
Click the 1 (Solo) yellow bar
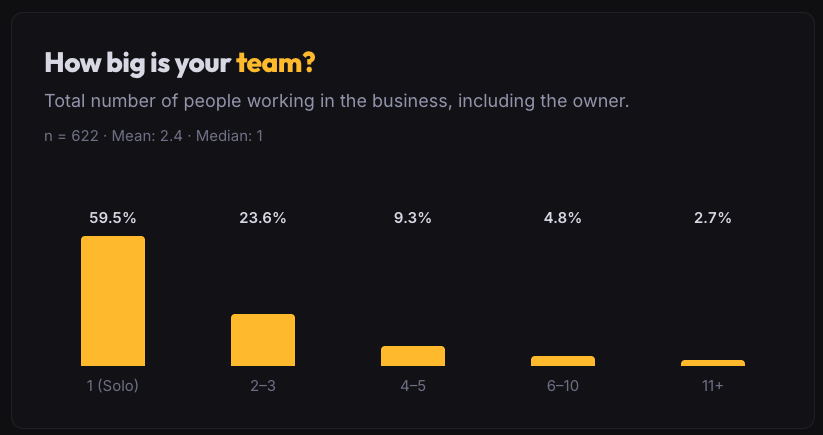(113, 301)
